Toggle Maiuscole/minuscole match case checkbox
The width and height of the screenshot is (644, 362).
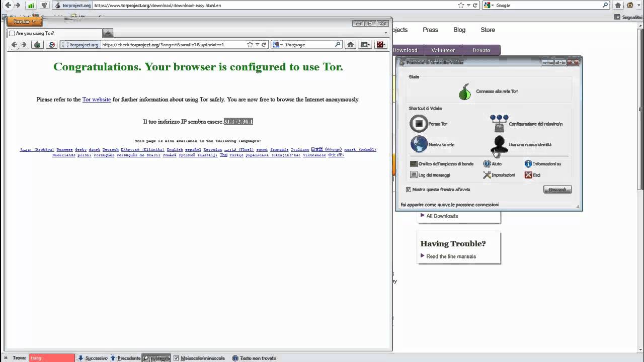click(176, 358)
